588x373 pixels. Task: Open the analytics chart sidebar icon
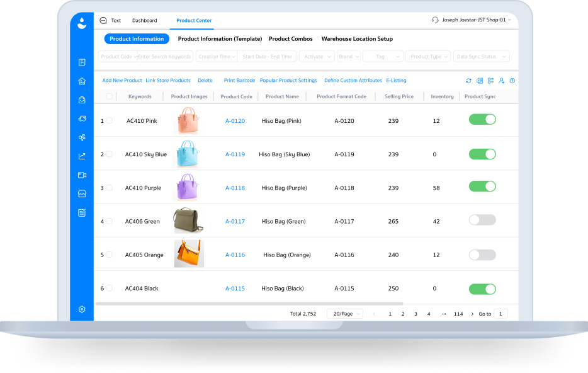point(82,156)
